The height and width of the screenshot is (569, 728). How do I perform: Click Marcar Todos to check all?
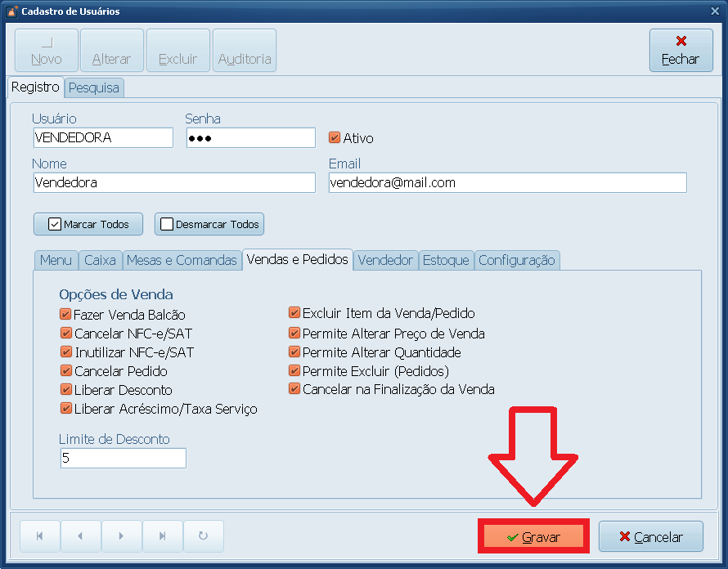[88, 224]
